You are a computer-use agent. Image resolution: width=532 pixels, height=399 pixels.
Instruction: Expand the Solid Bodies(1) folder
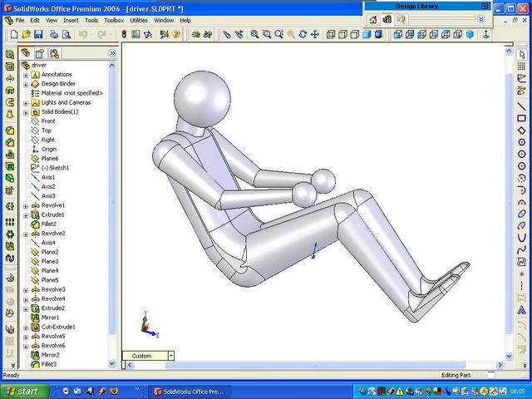(26, 112)
